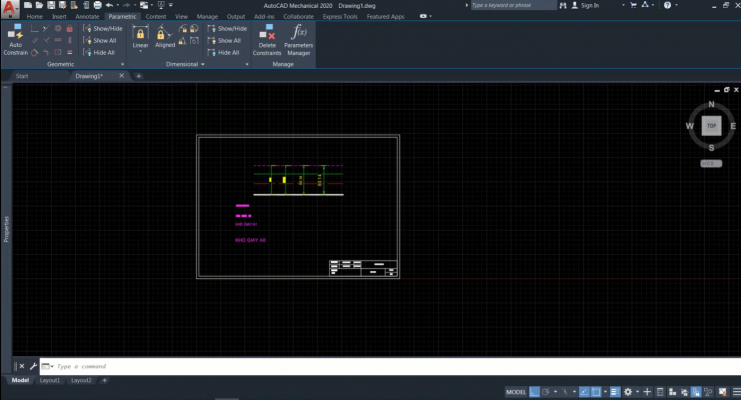This screenshot has width=741, height=400.
Task: Open the Help question mark icon
Action: (x=667, y=5)
